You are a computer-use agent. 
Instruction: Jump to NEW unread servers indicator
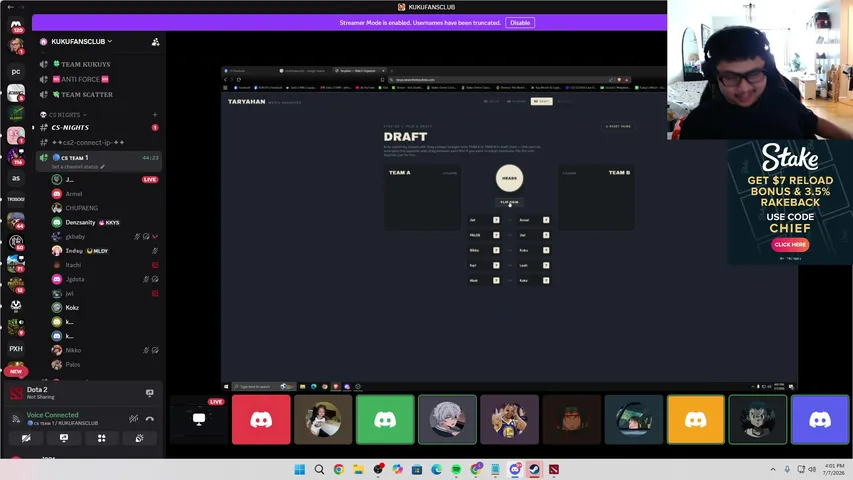[16, 371]
